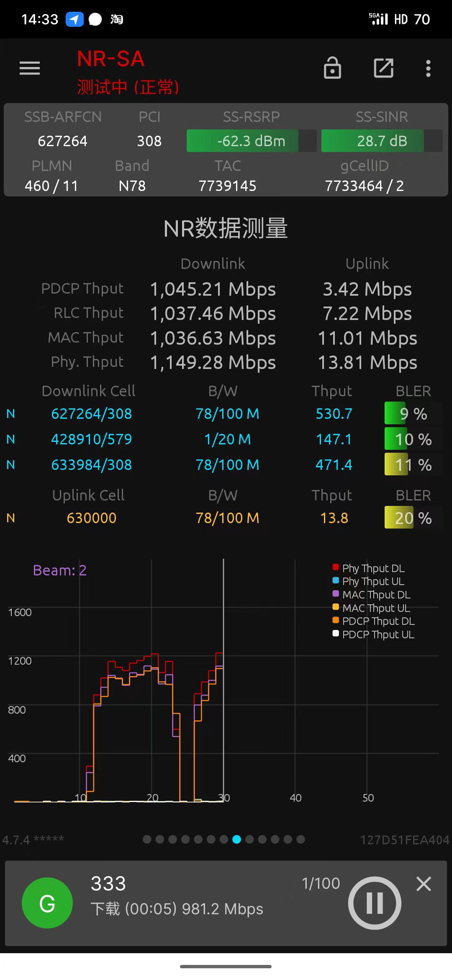Open the three-dot overflow menu
This screenshot has height=980, width=452.
coord(428,68)
